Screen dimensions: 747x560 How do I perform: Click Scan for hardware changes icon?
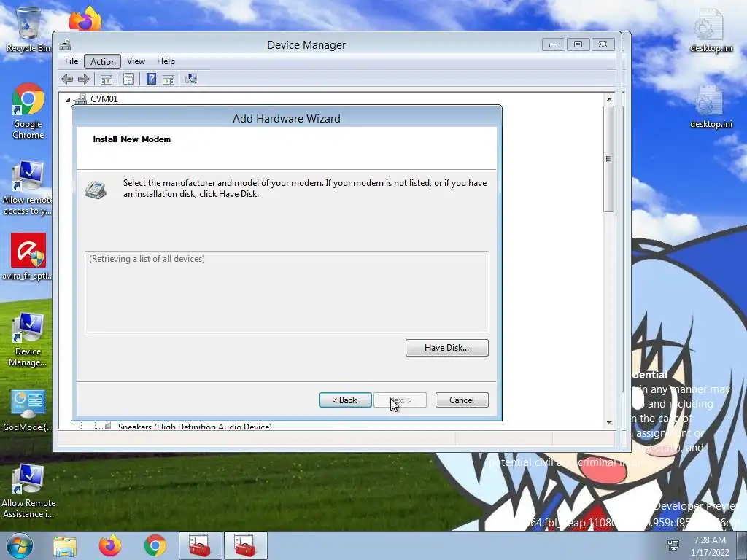191,79
